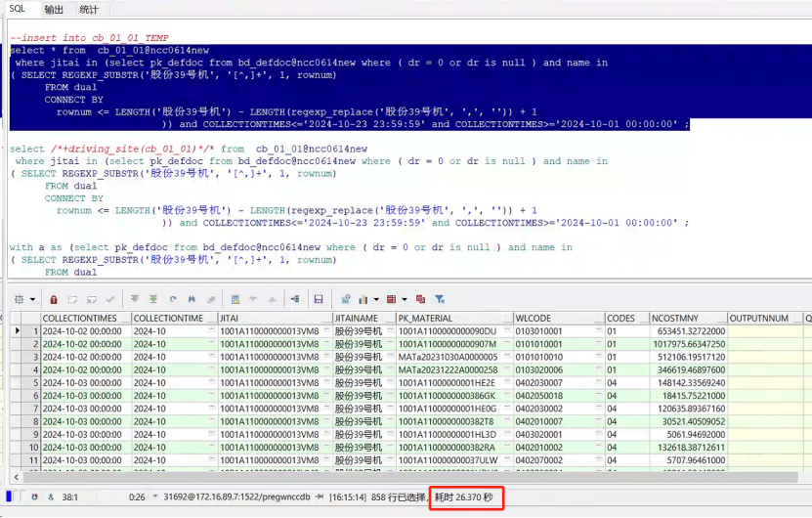This screenshot has height=518, width=812.
Task: Click the blue filter funnel icon
Action: click(x=440, y=299)
